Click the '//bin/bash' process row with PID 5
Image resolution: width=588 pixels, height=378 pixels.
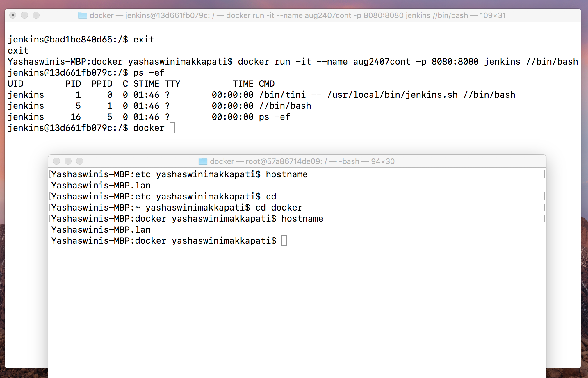[159, 106]
